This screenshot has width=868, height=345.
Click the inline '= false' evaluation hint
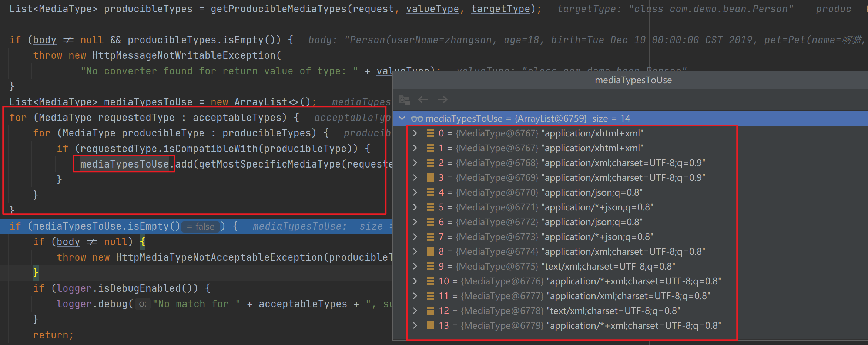point(201,226)
